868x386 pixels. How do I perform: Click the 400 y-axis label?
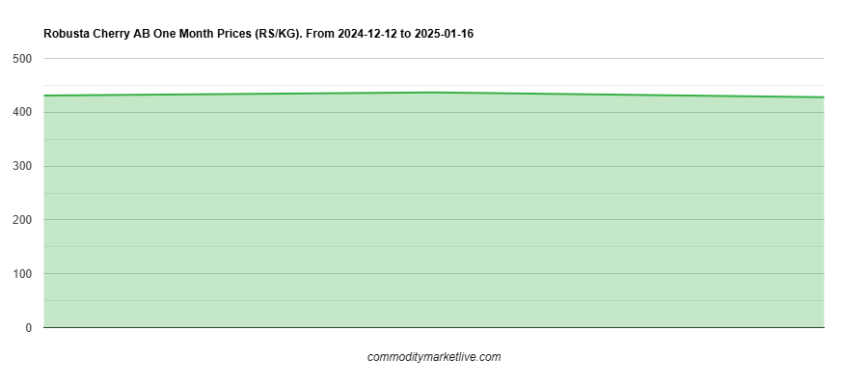point(22,113)
